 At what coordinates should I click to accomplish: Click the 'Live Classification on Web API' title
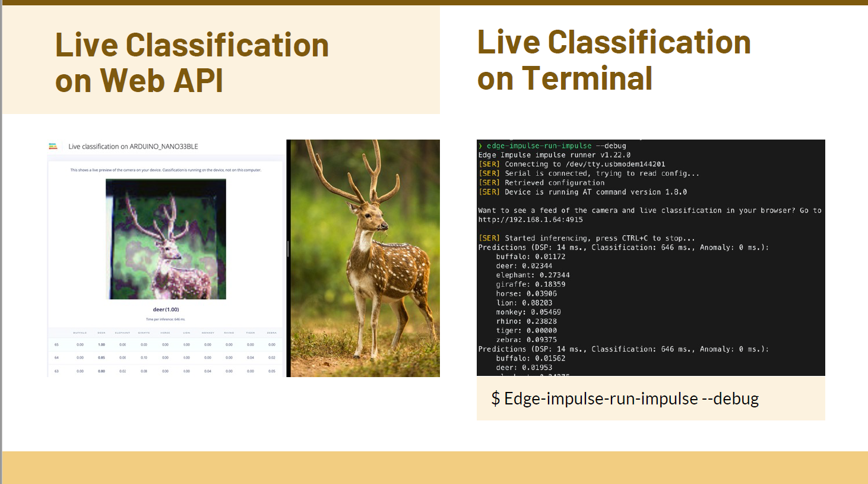[192, 62]
